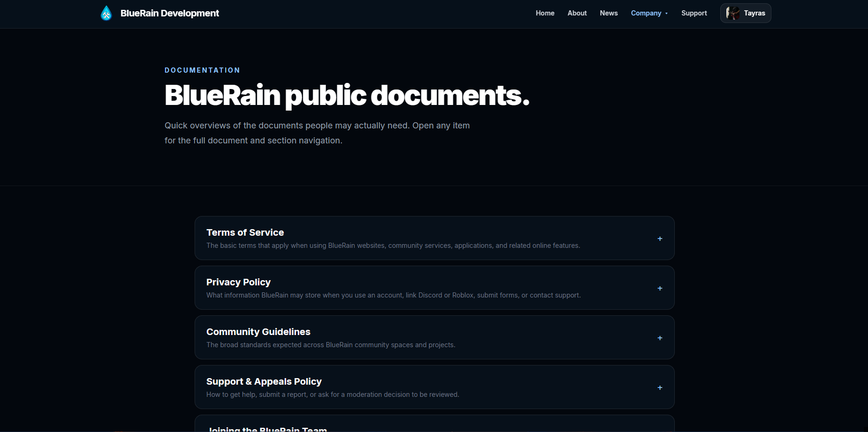
Task: Expand Support & Appeals Policy plus icon
Action: (660, 387)
